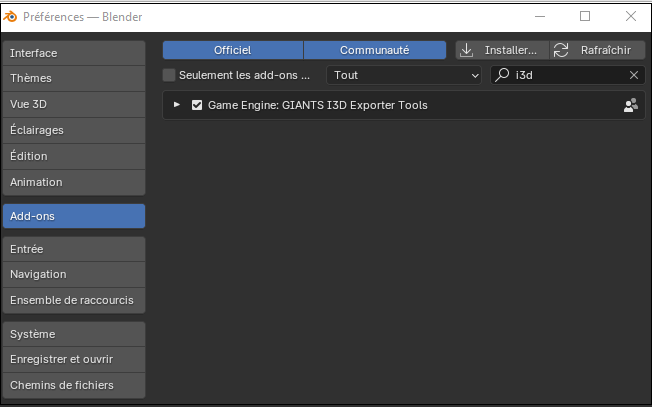Image resolution: width=652 pixels, height=407 pixels.
Task: Click the download icon on Installer
Action: click(467, 50)
